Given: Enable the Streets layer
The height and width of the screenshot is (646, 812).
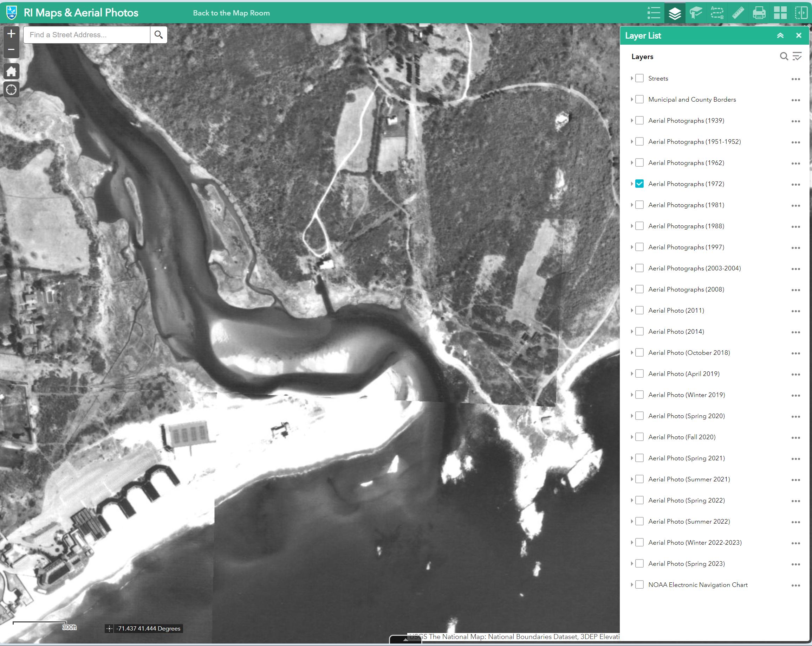Looking at the screenshot, I should click(639, 78).
